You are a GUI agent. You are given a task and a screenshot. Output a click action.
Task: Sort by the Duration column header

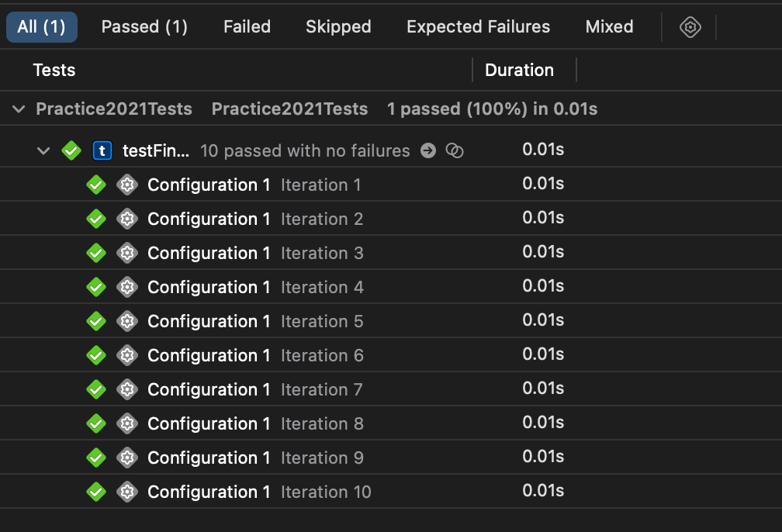pos(519,71)
